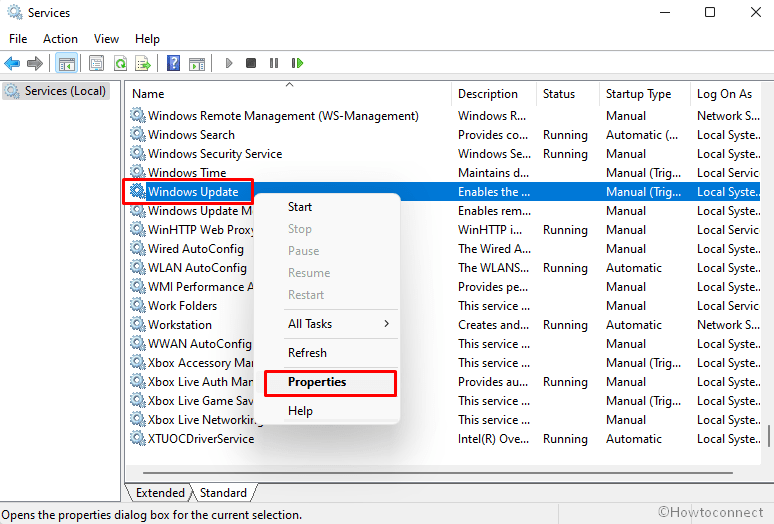Viewport: 774px width, 524px height.
Task: Click the Back arrow toolbar icon
Action: pos(12,63)
